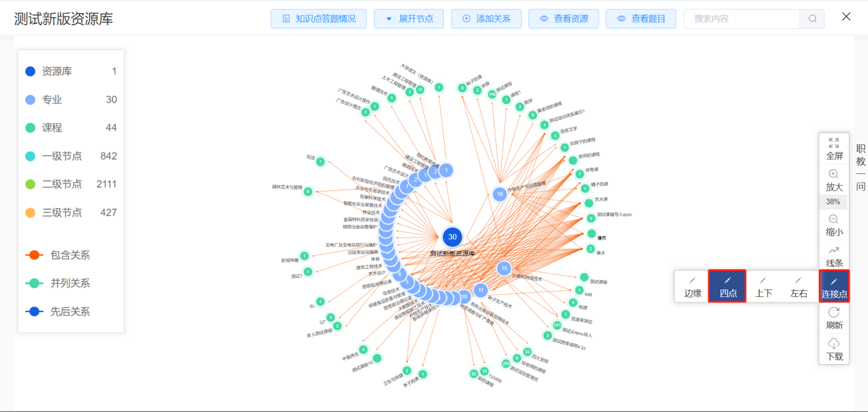Image resolution: width=868 pixels, height=412 pixels.
Task: Open 知识点答题情况 view
Action: pyautogui.click(x=319, y=18)
